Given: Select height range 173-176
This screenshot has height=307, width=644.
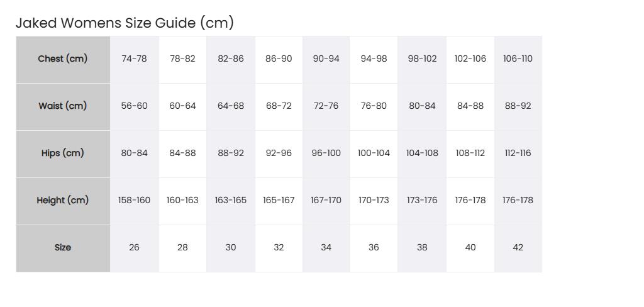Looking at the screenshot, I should click(422, 201).
